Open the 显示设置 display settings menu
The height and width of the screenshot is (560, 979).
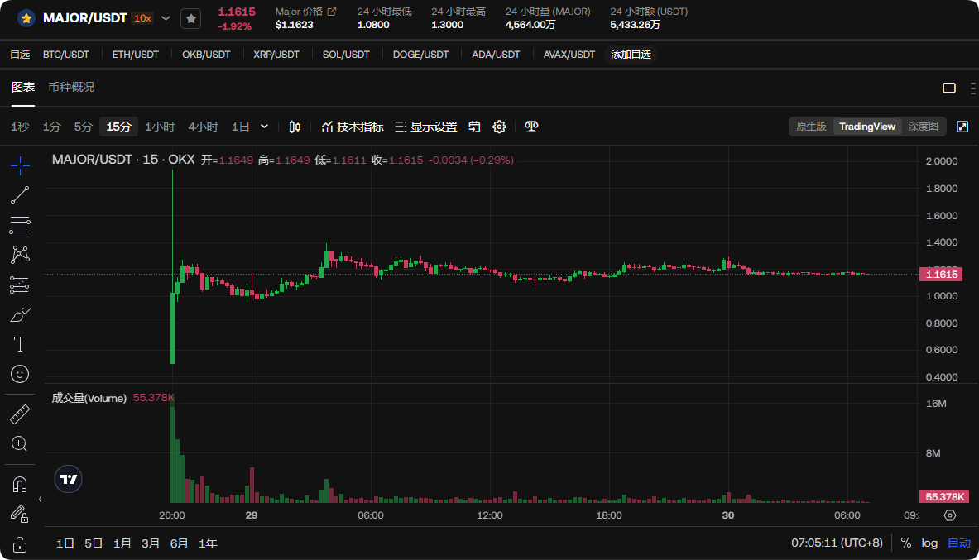pos(425,127)
